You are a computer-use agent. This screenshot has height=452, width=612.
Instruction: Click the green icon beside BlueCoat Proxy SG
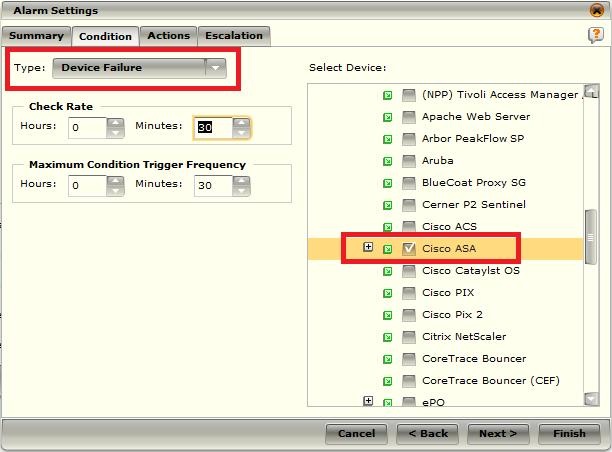[388, 183]
